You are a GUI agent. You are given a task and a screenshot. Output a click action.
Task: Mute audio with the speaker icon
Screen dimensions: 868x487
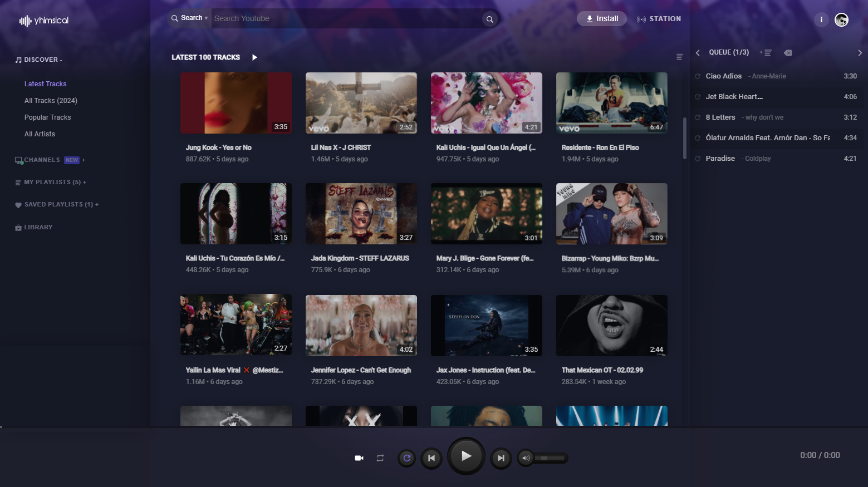526,458
